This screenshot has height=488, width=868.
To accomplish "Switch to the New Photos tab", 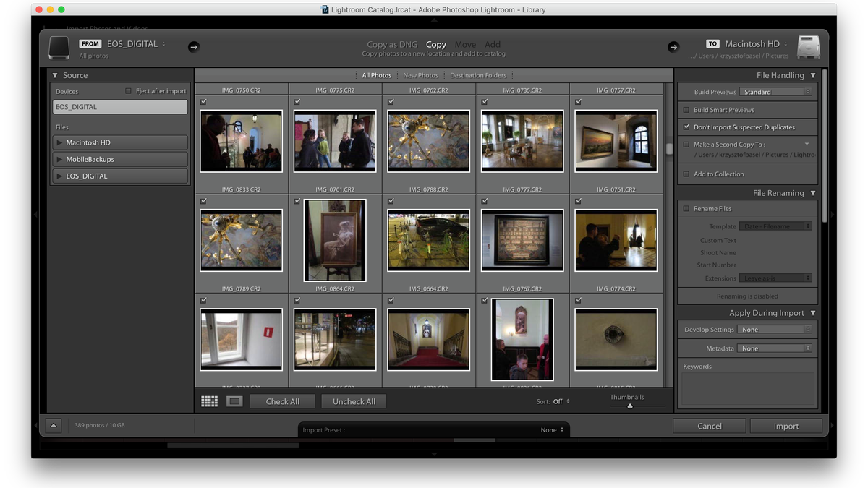I will point(421,74).
